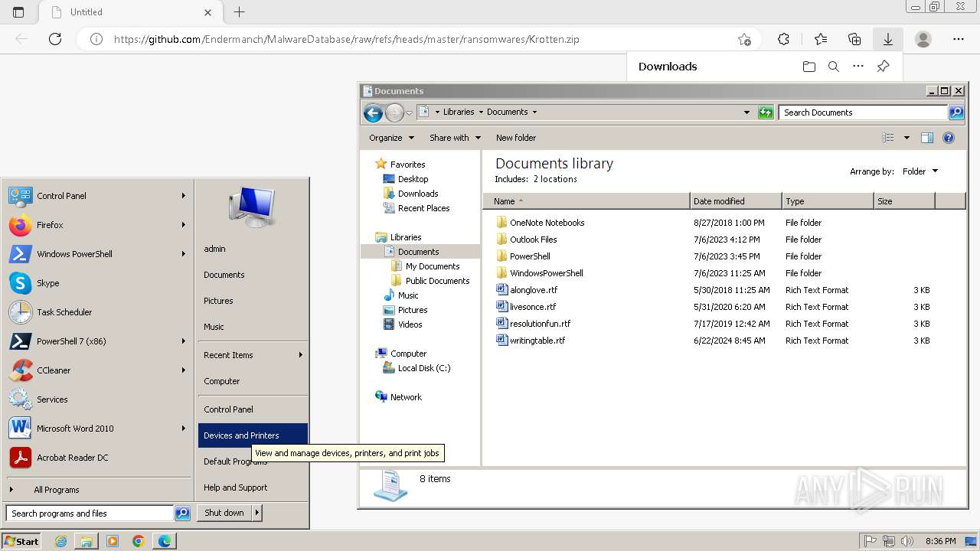Screen dimensions: 980x551
Task: Open the change view dropdown arrow
Action: 906,138
